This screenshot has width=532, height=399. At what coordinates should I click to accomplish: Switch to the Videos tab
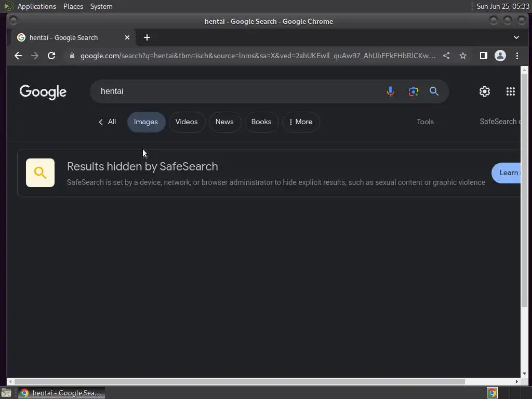coord(187,122)
